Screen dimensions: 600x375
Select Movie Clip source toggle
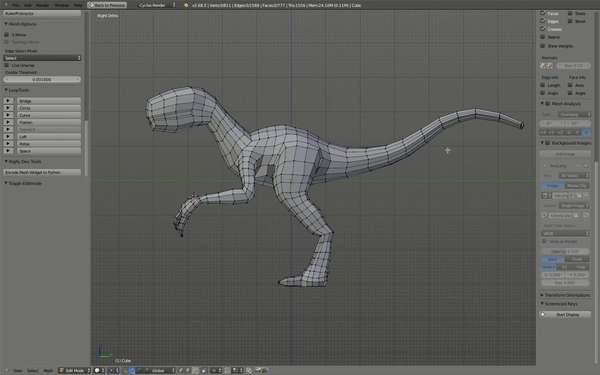(x=576, y=186)
